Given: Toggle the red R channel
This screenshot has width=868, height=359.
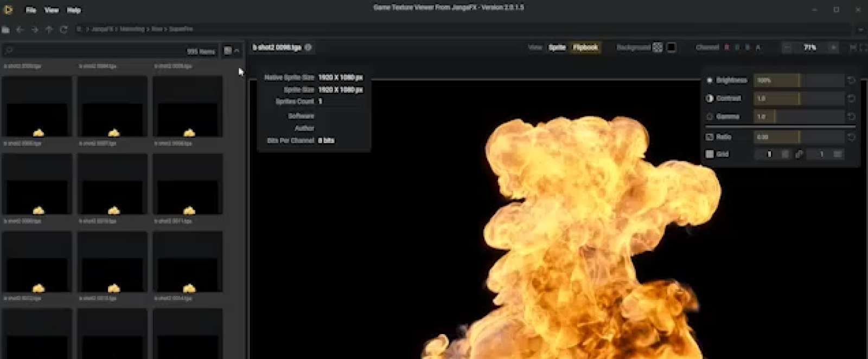Looking at the screenshot, I should (727, 48).
